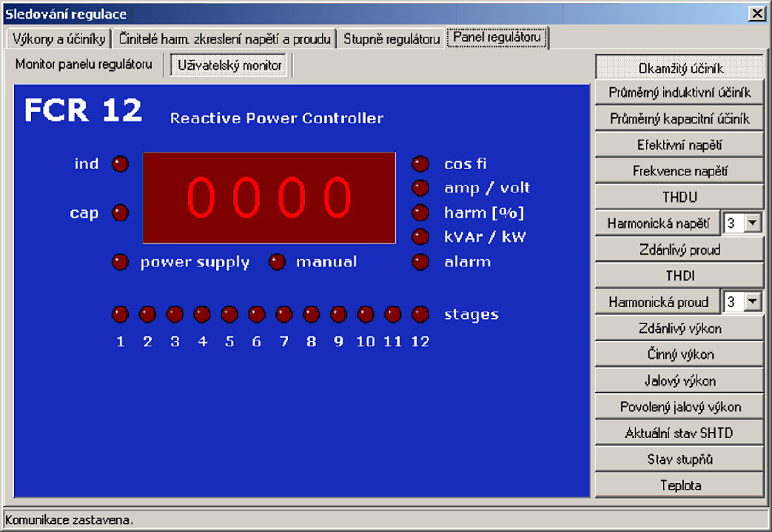Click the FCR 12 title text

coord(83,110)
